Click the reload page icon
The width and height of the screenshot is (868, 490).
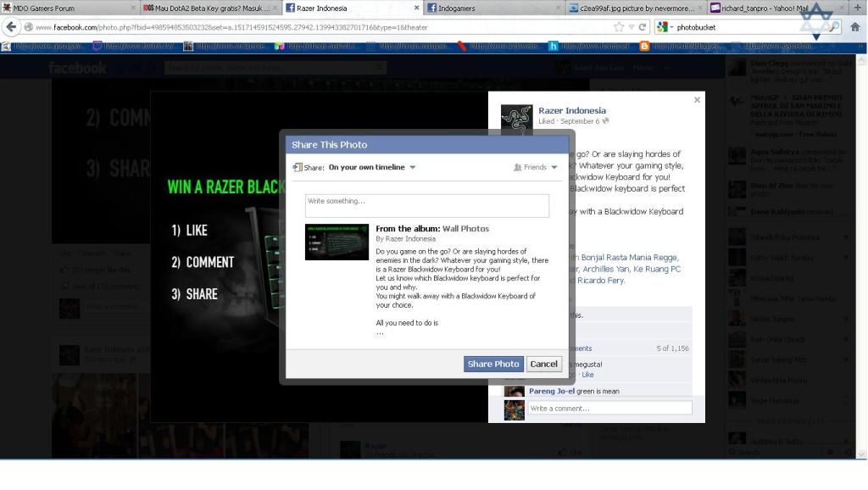(x=643, y=26)
